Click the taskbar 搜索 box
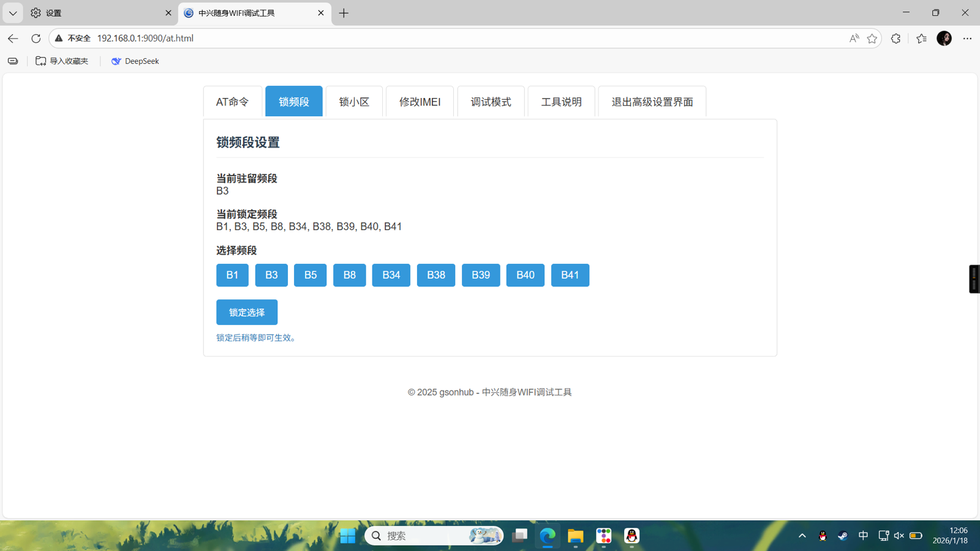980x551 pixels. [434, 536]
